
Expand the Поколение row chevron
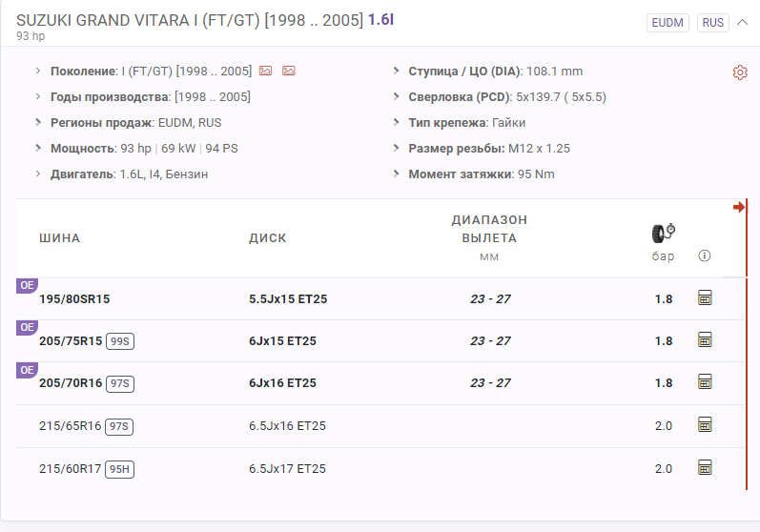pyautogui.click(x=38, y=72)
